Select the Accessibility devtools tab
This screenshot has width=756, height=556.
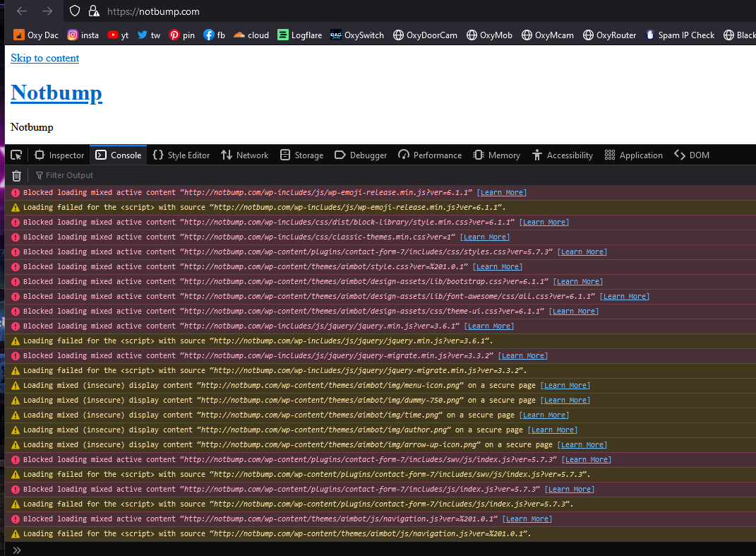[563, 155]
